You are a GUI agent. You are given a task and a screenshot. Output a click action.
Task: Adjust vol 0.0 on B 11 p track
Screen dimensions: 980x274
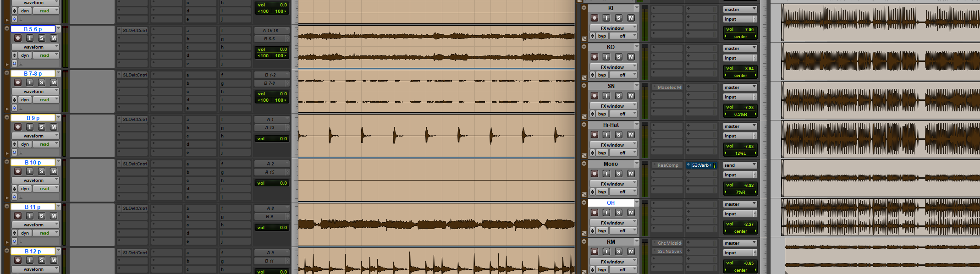(x=272, y=227)
